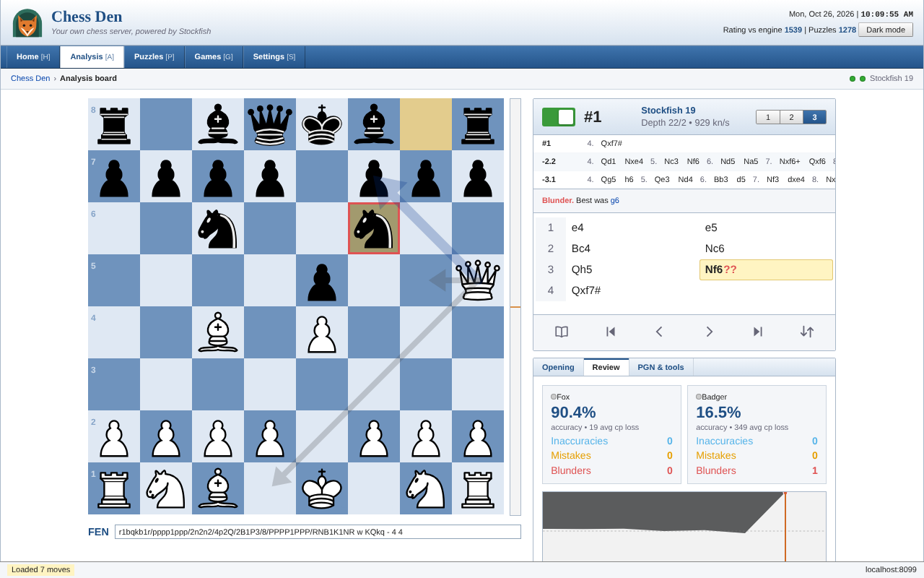The image size is (924, 578).
Task: Select the black knight on c6
Action: tap(218, 228)
